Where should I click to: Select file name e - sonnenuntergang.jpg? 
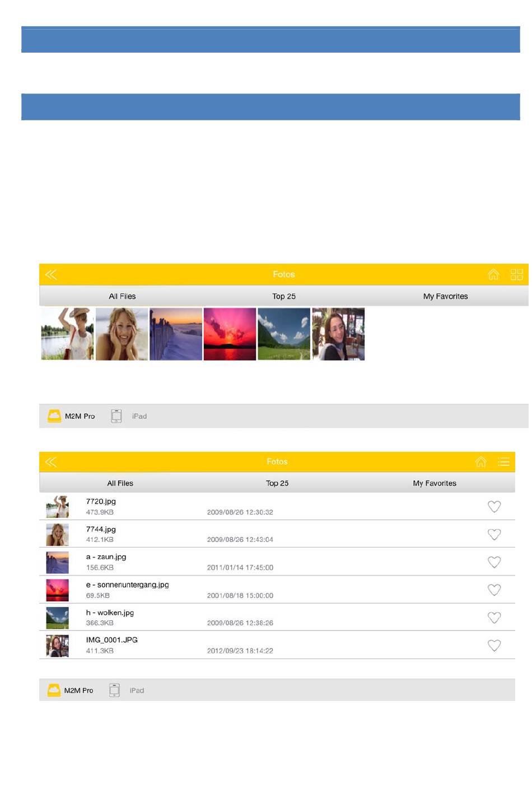coord(127,584)
